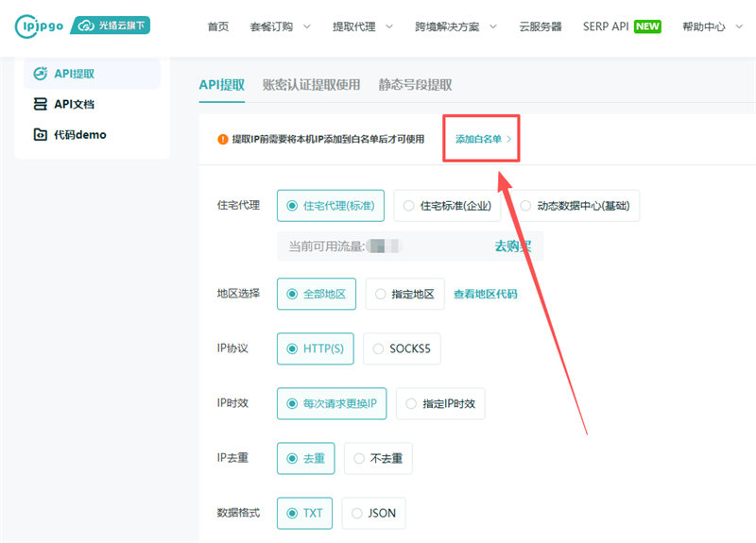
Task: Click the 住宅代理 row label
Action: tap(239, 205)
